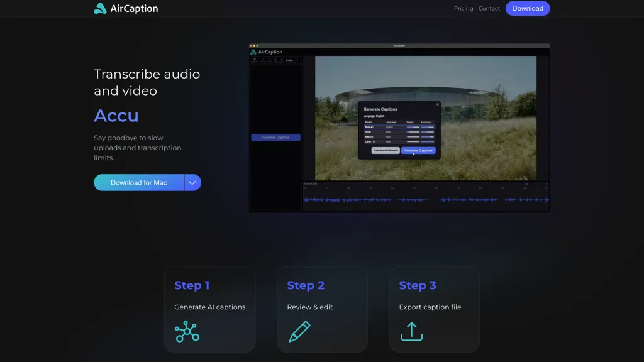Viewport: 644px width, 362px height.
Task: Open the Language: English selector in the dialog
Action: pos(374,116)
